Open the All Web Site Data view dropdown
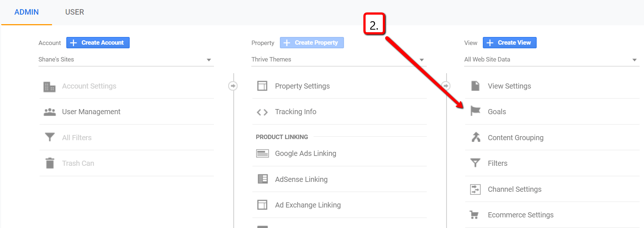644x228 pixels. click(634, 60)
